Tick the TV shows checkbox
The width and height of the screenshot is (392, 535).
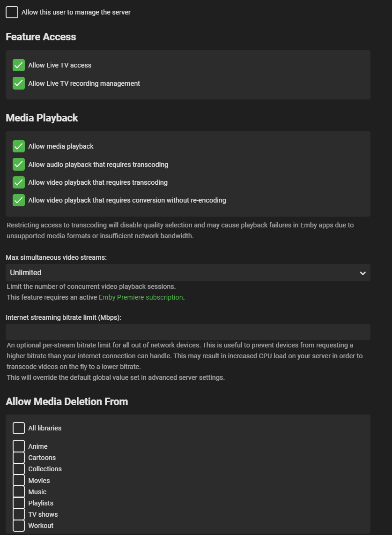pos(19,514)
